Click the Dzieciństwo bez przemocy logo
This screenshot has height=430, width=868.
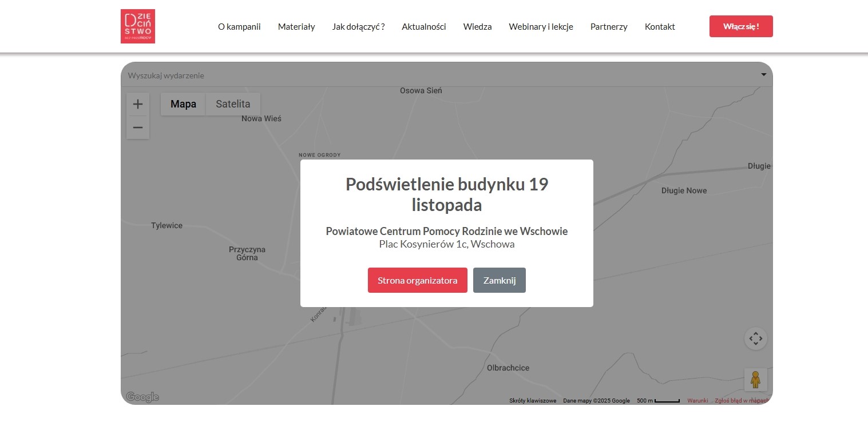138,26
